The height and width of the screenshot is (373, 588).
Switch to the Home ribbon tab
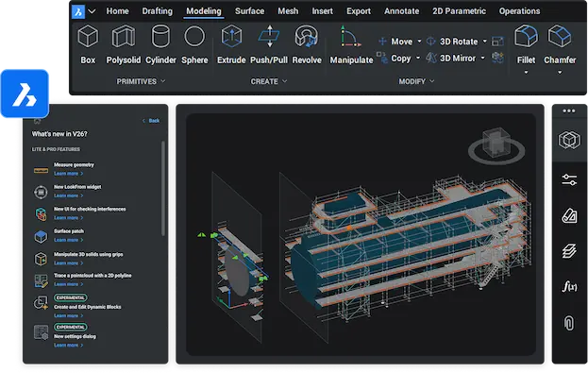(x=117, y=11)
